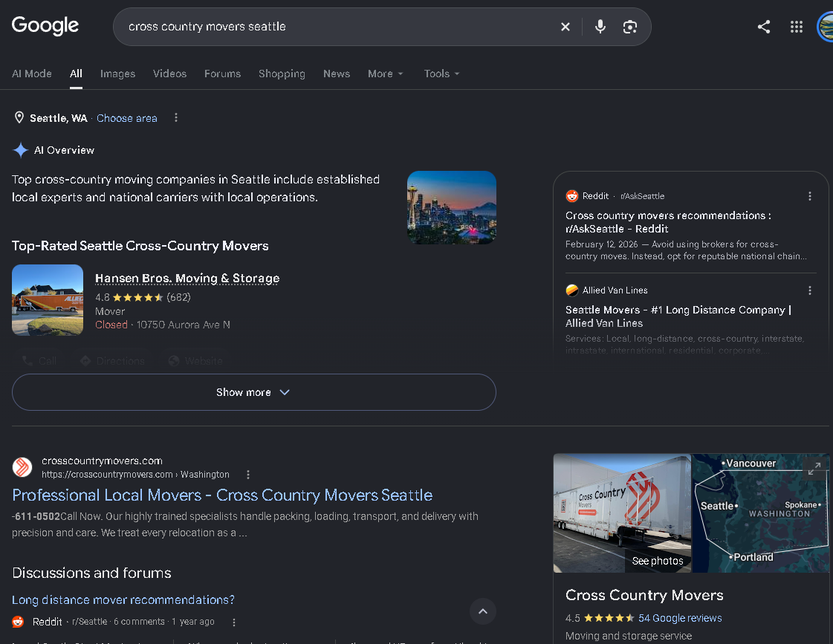Open Hansen Bros. Moving & Storage listing
833x644 pixels.
click(x=187, y=279)
